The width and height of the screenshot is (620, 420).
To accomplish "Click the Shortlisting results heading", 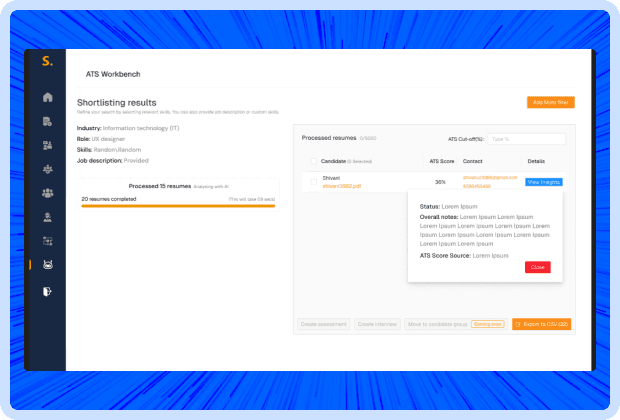I will 117,103.
